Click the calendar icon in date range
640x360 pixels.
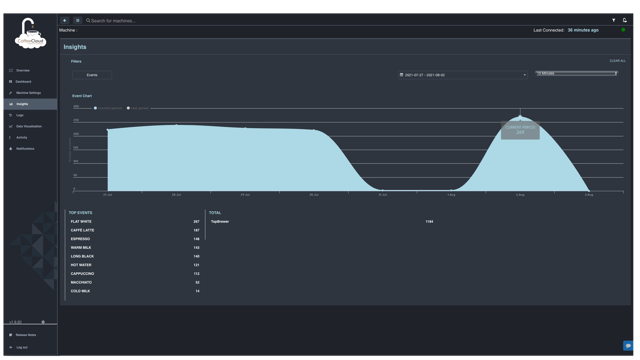click(401, 75)
